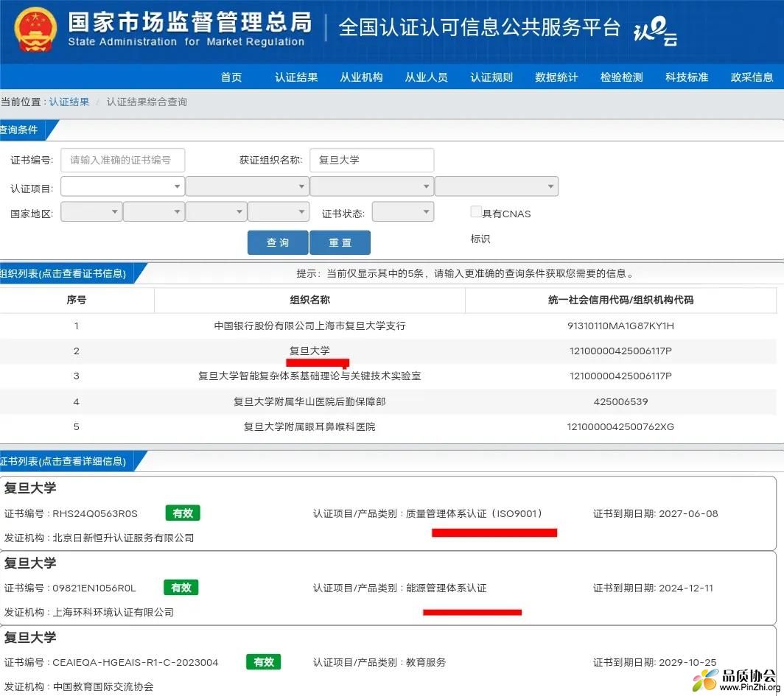Select 从业人员 navigation item
This screenshot has height=696, width=784.
(426, 77)
